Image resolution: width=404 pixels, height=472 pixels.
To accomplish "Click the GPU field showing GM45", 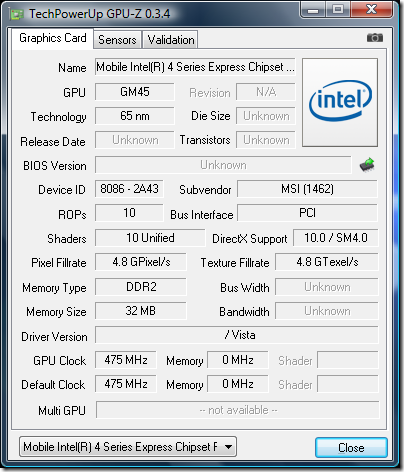I will pos(135,92).
